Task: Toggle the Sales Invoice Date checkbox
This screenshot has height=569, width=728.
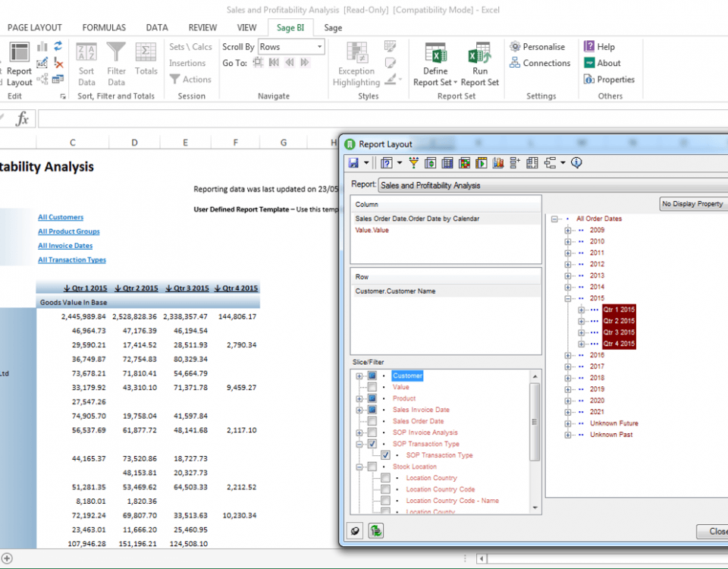Action: pos(372,410)
